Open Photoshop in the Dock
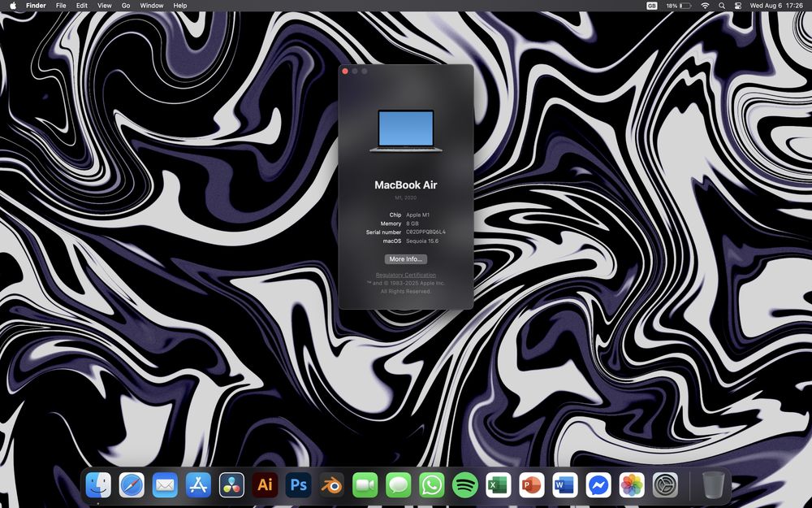Screen dimensions: 812x508 (x=298, y=485)
